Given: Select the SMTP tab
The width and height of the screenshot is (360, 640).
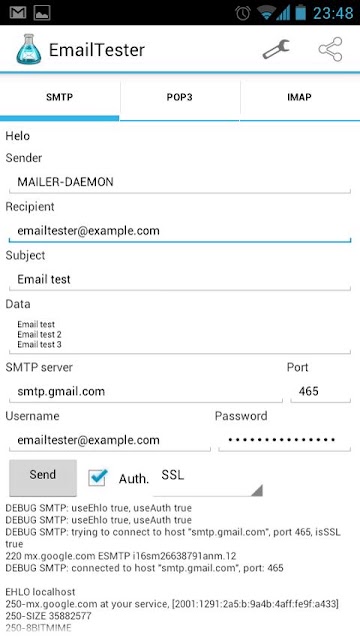Looking at the screenshot, I should click(60, 98).
